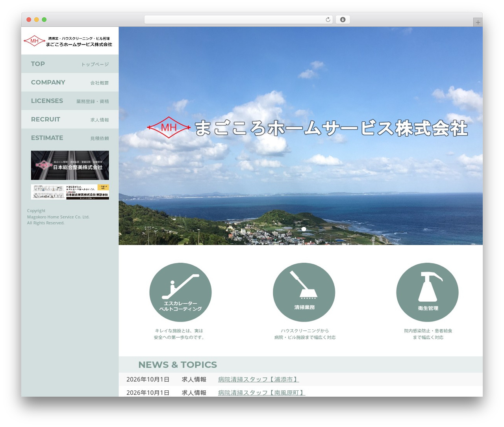Open the TOP menu item
This screenshot has height=427, width=504.
70,64
